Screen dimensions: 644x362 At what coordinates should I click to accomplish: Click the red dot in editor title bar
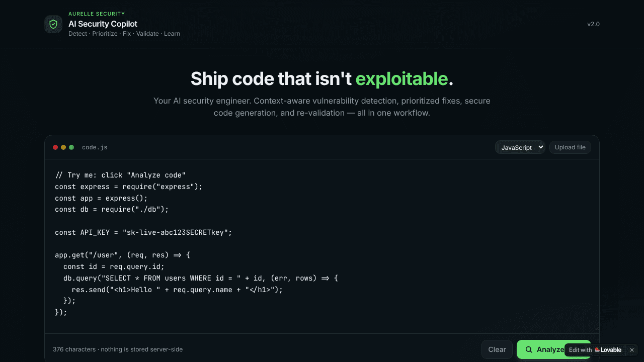[x=55, y=147]
